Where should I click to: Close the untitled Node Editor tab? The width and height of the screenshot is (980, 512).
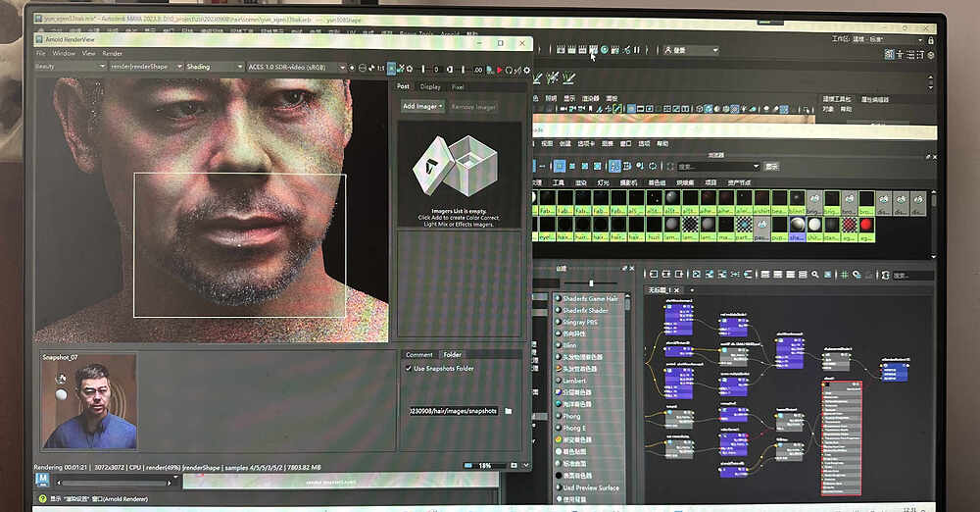pos(675,290)
